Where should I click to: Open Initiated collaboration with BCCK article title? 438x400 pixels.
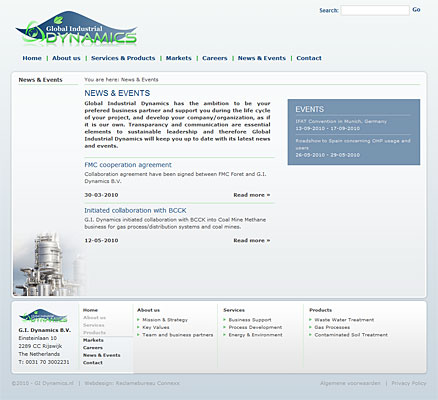[x=135, y=210]
